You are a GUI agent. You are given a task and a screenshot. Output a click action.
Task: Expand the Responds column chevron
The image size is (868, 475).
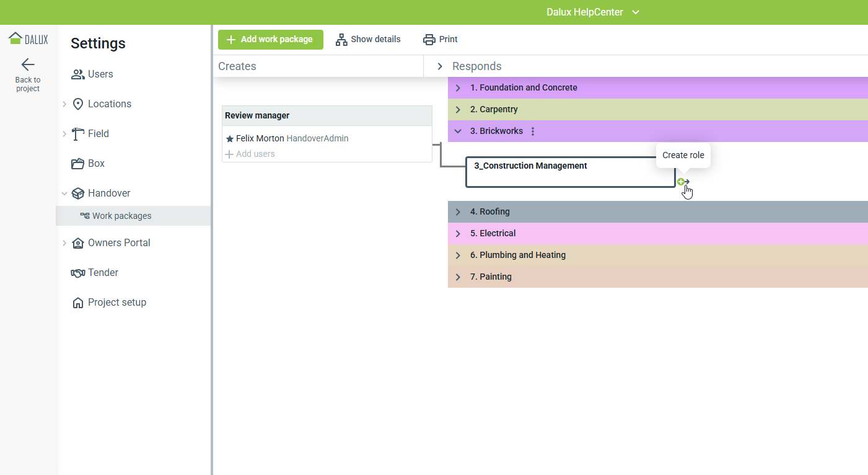(440, 66)
